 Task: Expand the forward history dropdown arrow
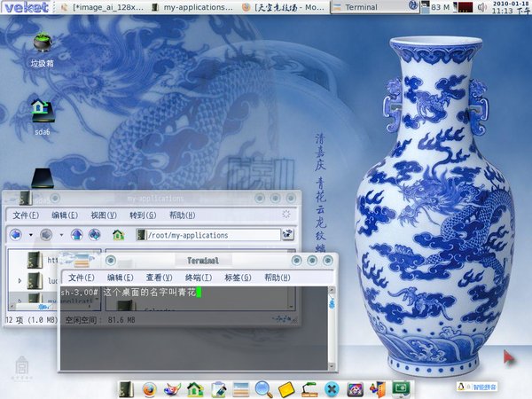pyautogui.click(x=60, y=235)
